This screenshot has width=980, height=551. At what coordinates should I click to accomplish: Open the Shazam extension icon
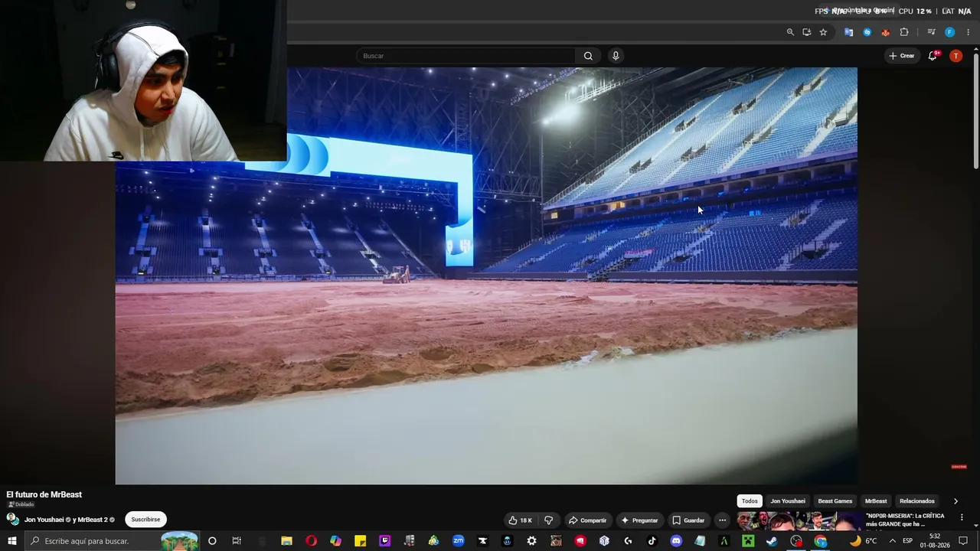click(x=867, y=32)
